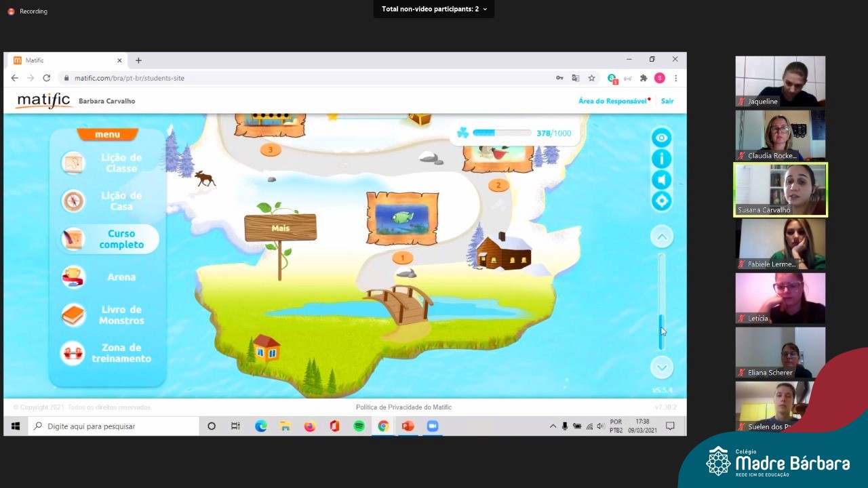Open the fish activity thumbnail

(402, 219)
